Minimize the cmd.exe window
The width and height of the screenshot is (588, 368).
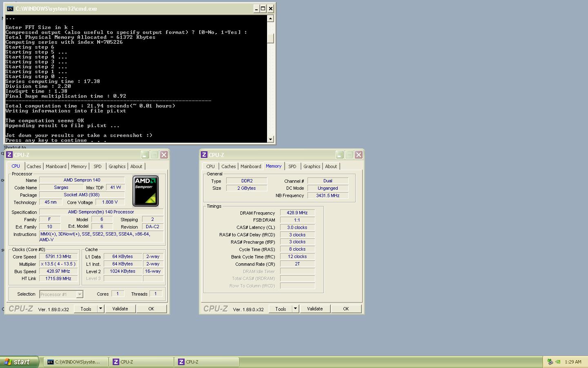coord(256,9)
